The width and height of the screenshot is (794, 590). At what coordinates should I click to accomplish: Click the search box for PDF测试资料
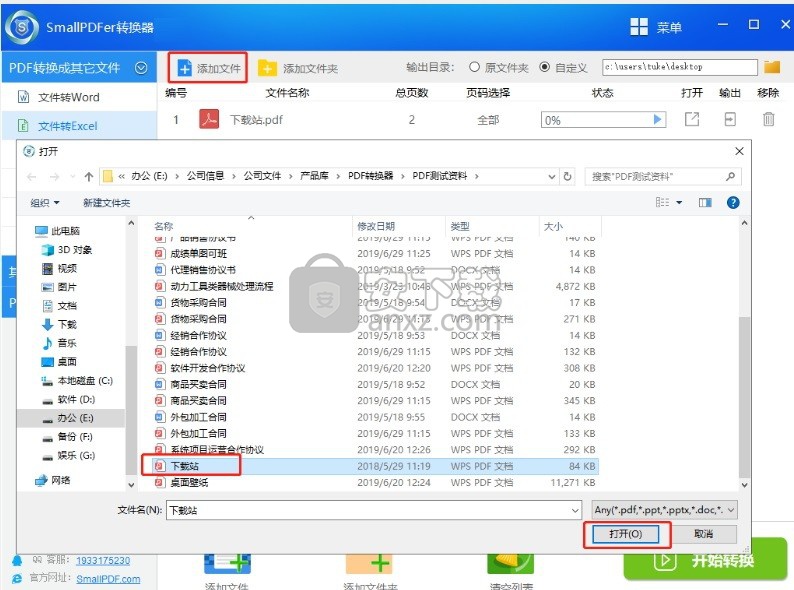pyautogui.click(x=663, y=176)
